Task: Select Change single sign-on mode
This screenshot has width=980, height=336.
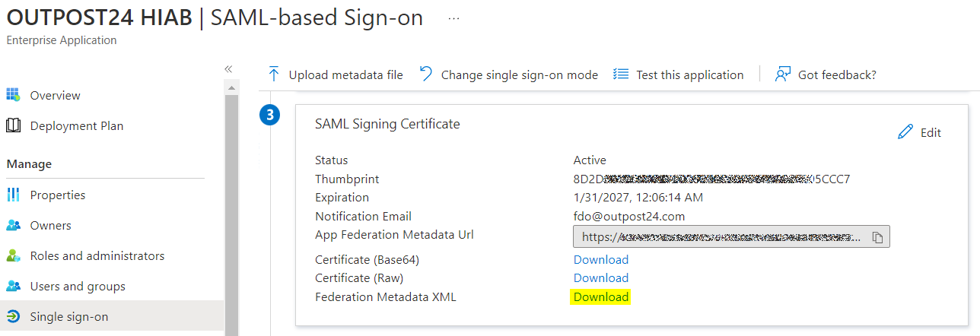Action: (509, 74)
